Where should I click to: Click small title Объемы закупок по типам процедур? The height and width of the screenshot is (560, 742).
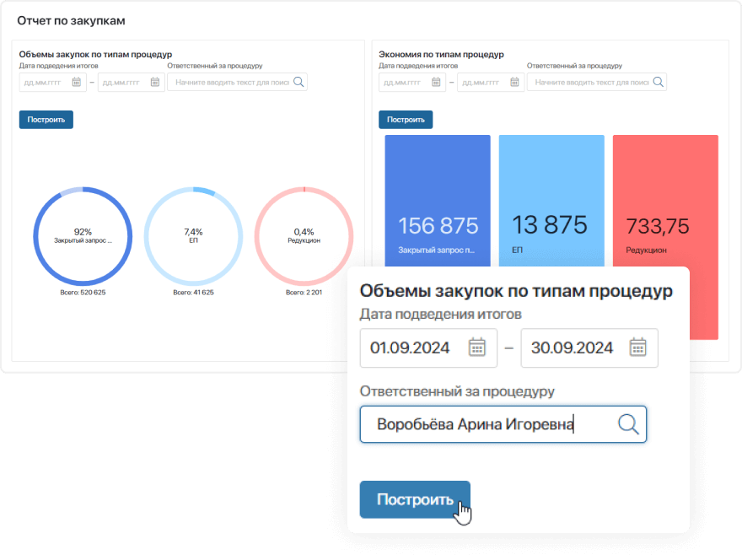pos(95,55)
